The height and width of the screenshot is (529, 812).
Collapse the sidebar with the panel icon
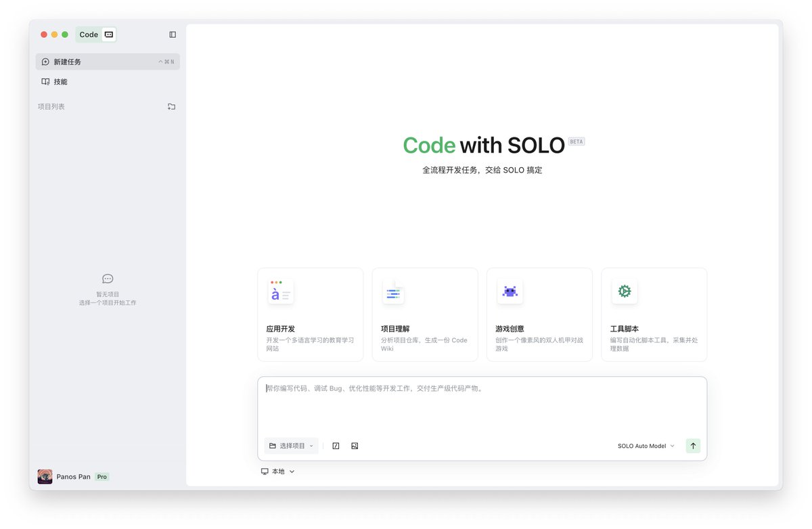(173, 34)
